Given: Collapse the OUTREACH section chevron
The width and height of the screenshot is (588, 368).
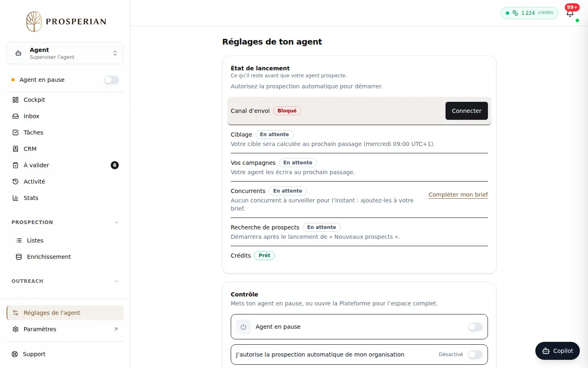Looking at the screenshot, I should coord(116,281).
